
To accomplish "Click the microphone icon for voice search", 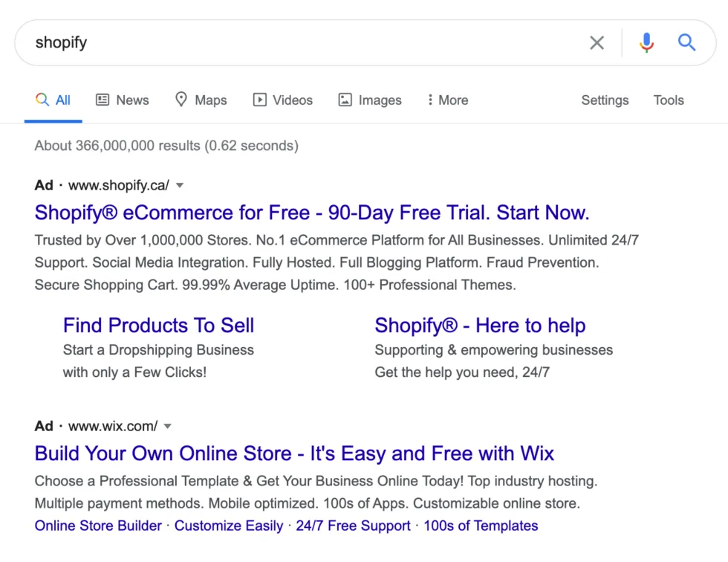I will pyautogui.click(x=646, y=42).
